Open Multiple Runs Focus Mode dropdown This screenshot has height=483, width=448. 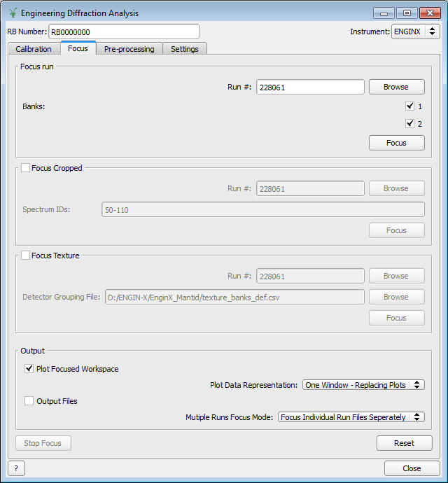[x=351, y=417]
